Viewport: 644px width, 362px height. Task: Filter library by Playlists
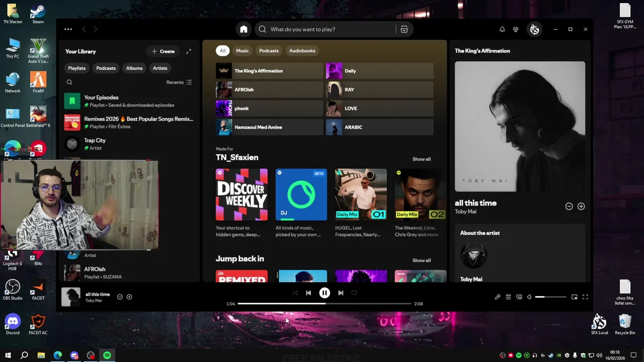tap(77, 68)
